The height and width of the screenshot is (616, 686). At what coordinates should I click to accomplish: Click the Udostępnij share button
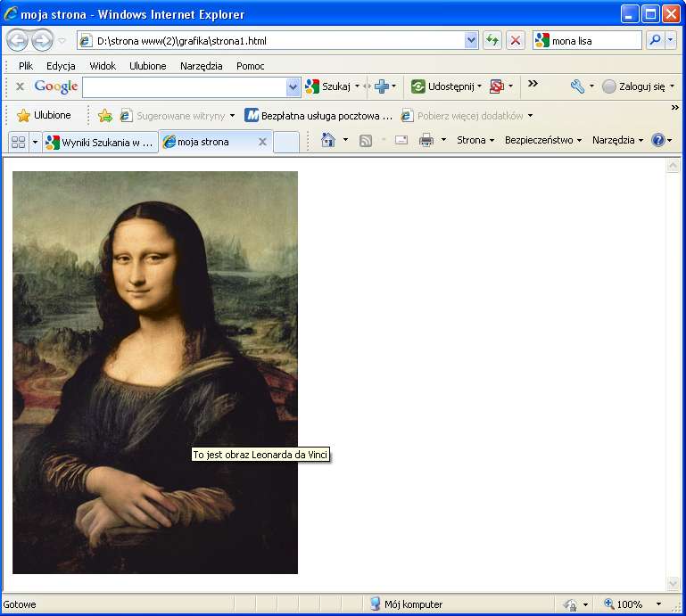point(442,86)
